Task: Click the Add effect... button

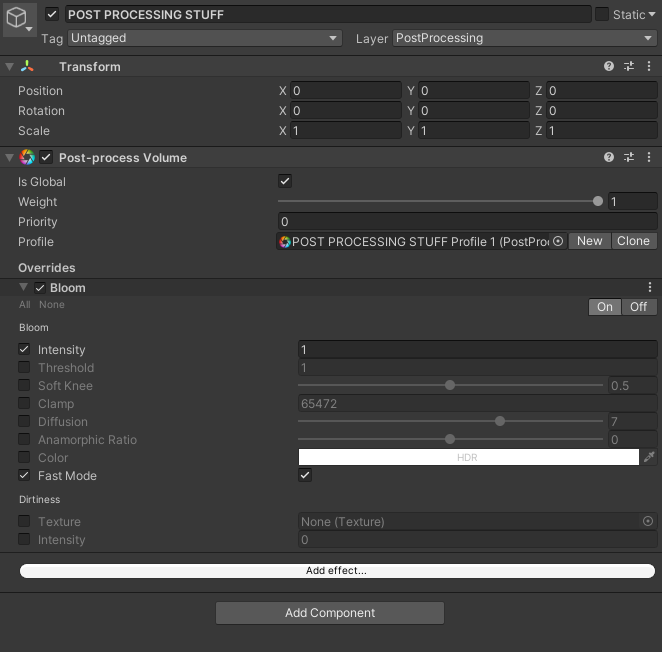Action: tap(337, 570)
